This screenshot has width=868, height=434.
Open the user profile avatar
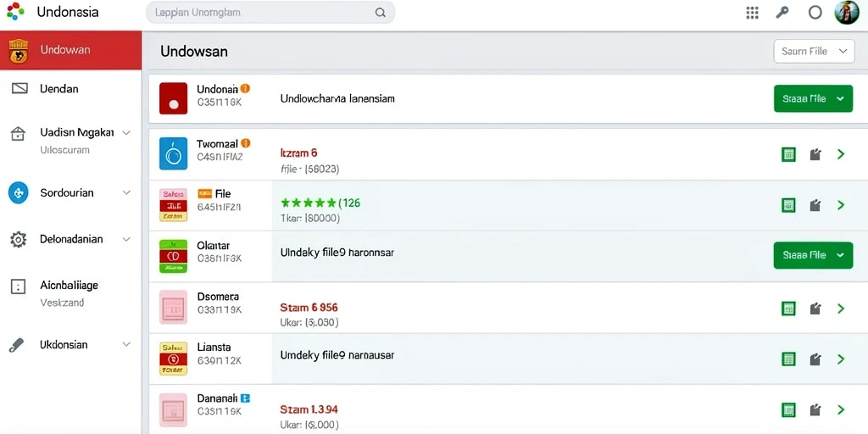(847, 12)
